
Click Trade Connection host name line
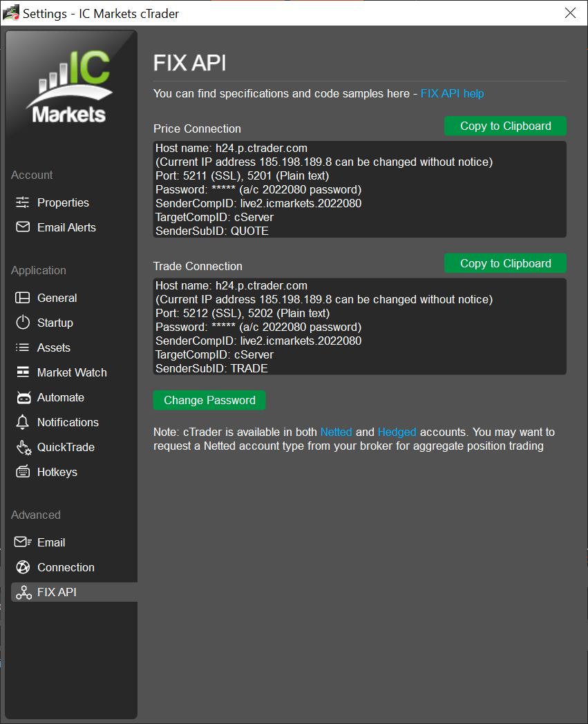coord(231,285)
